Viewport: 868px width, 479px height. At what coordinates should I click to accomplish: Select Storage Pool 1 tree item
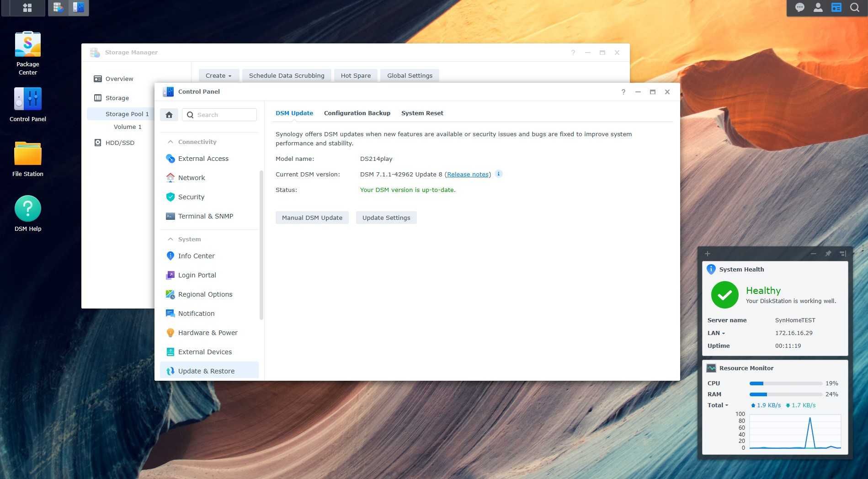pyautogui.click(x=127, y=114)
